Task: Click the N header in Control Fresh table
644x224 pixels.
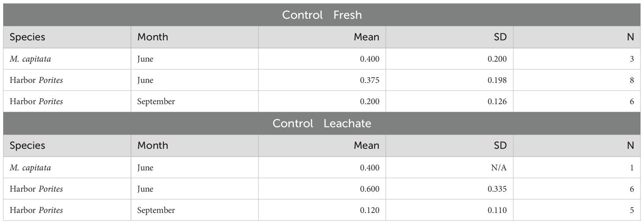Action: click(x=577, y=37)
